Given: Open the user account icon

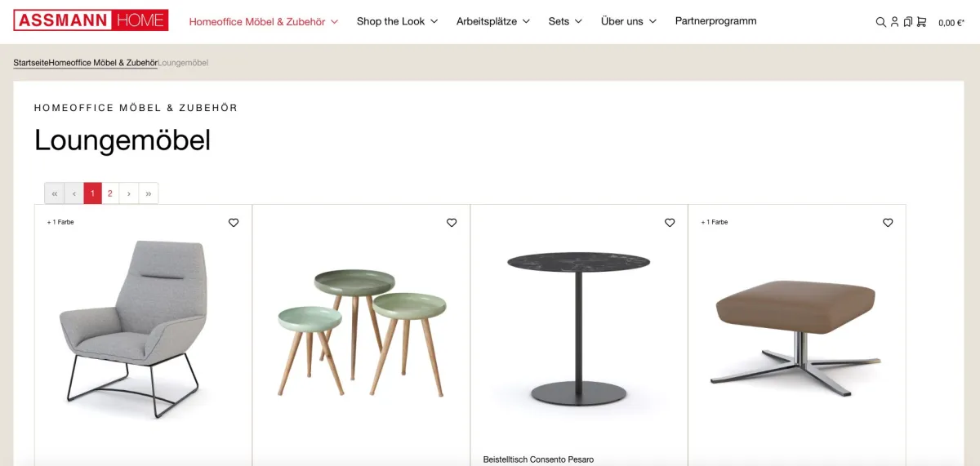Looking at the screenshot, I should click(894, 22).
